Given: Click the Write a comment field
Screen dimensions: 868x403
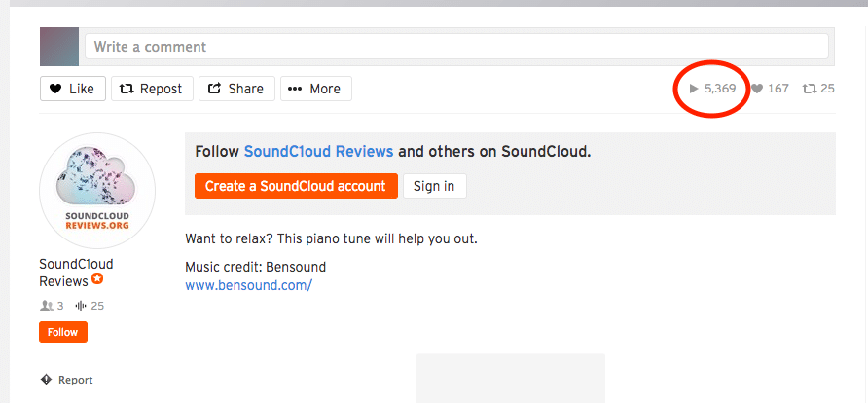Looking at the screenshot, I should click(x=456, y=47).
